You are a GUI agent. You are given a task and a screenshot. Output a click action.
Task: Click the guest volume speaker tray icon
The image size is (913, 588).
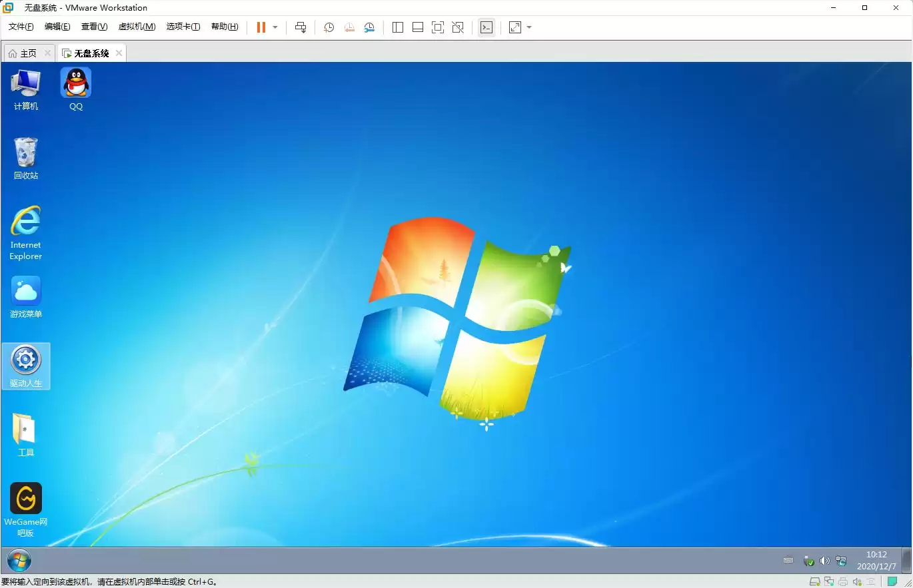point(824,561)
